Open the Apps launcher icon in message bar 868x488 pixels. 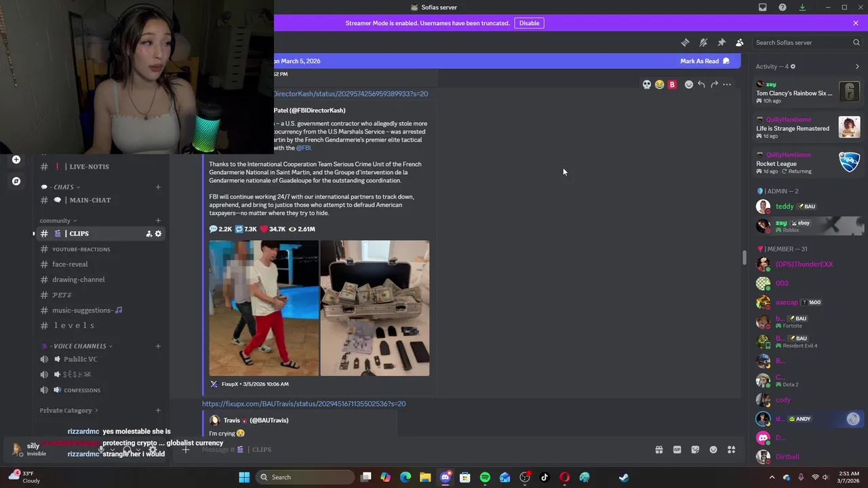pyautogui.click(x=732, y=449)
